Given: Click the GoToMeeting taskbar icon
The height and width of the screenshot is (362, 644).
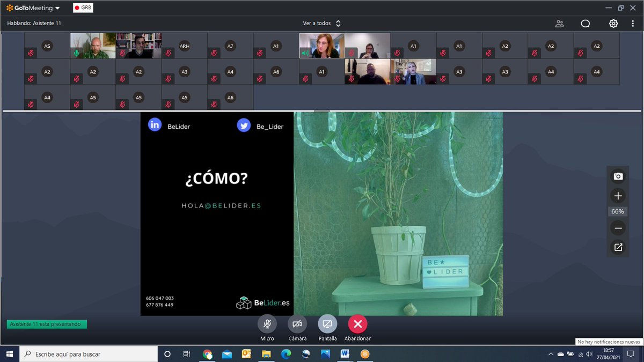Looking at the screenshot, I should tap(364, 354).
